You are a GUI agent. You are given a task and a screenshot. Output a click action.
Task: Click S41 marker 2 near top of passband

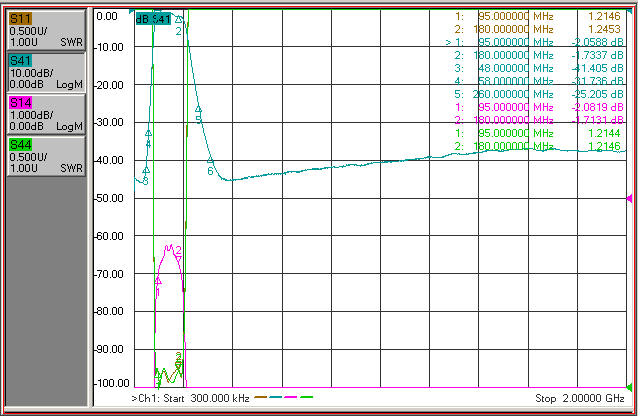click(179, 19)
